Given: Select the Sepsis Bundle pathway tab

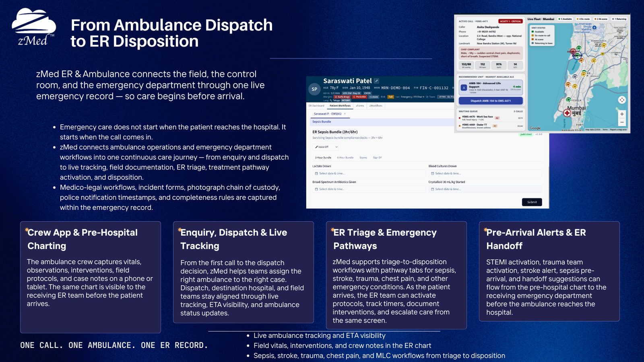Looking at the screenshot, I should [x=322, y=121].
